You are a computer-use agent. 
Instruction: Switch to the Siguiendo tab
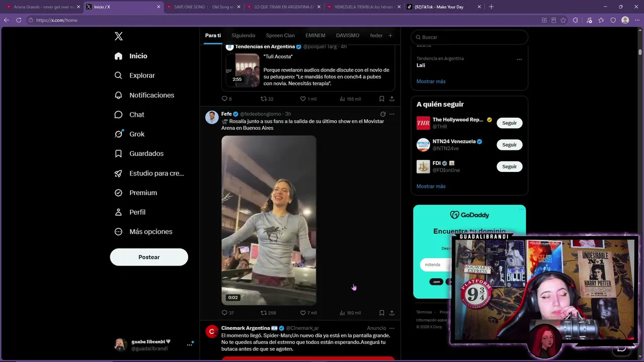click(244, 36)
